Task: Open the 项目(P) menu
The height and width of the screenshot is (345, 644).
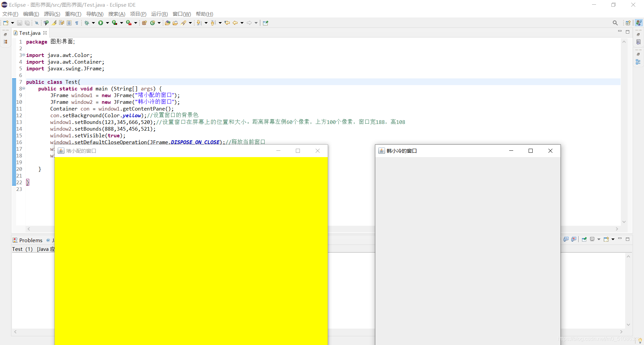Action: (x=138, y=14)
